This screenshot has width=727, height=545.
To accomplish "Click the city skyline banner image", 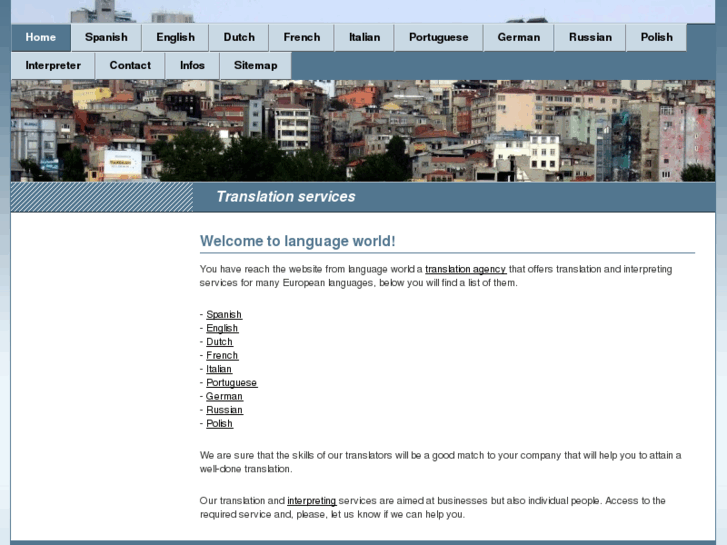I will [363, 130].
